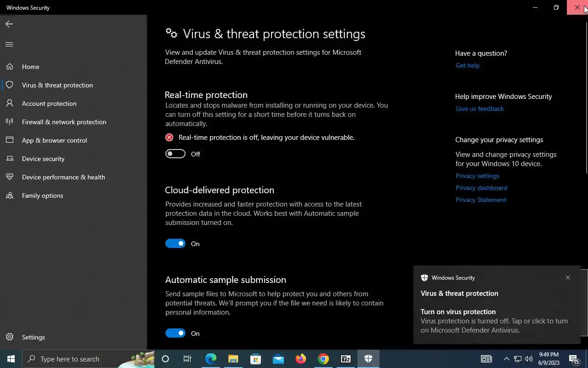Click the taskbar search box
Image resolution: width=588 pixels, height=368 pixels.
88,359
